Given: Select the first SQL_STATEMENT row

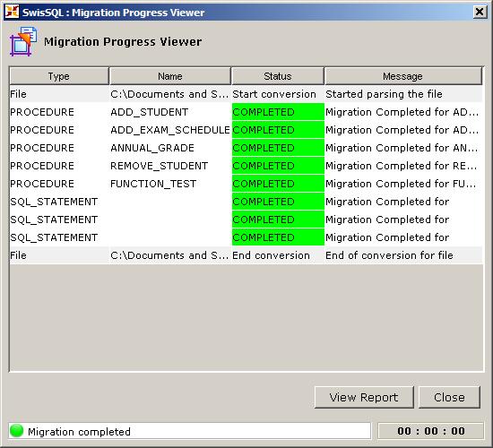Looking at the screenshot, I should [246, 202].
